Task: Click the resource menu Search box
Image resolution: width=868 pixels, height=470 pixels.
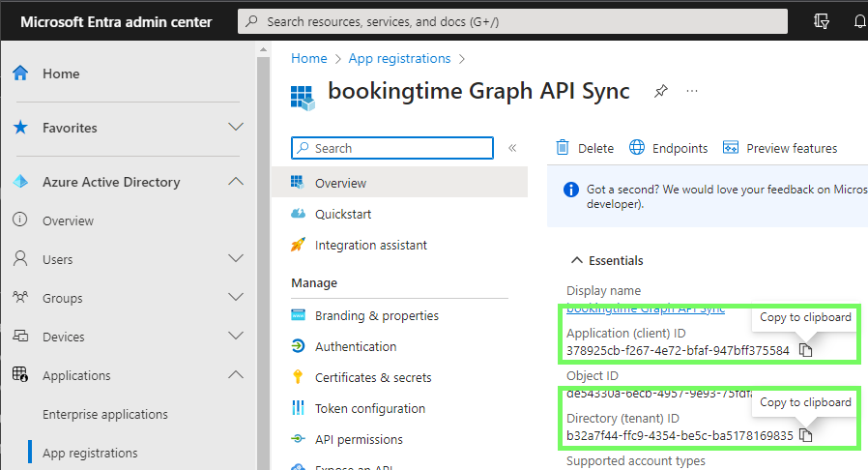Action: [x=391, y=148]
